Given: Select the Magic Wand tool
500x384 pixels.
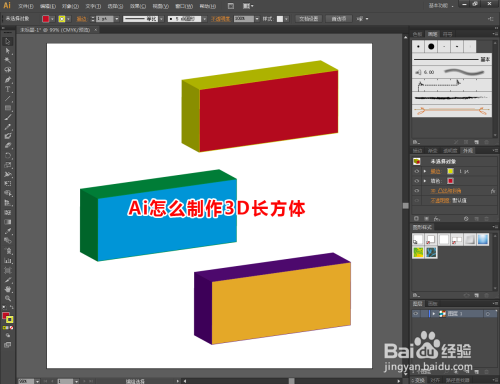Looking at the screenshot, I should (8, 60).
